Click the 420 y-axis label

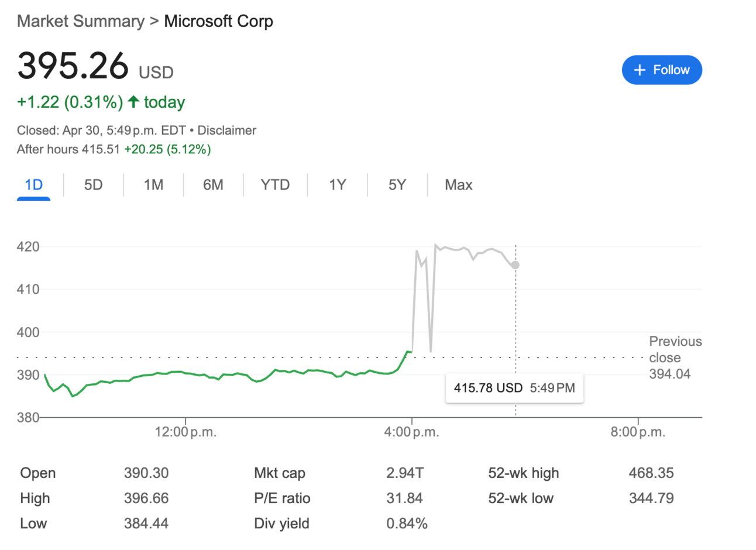[x=28, y=247]
